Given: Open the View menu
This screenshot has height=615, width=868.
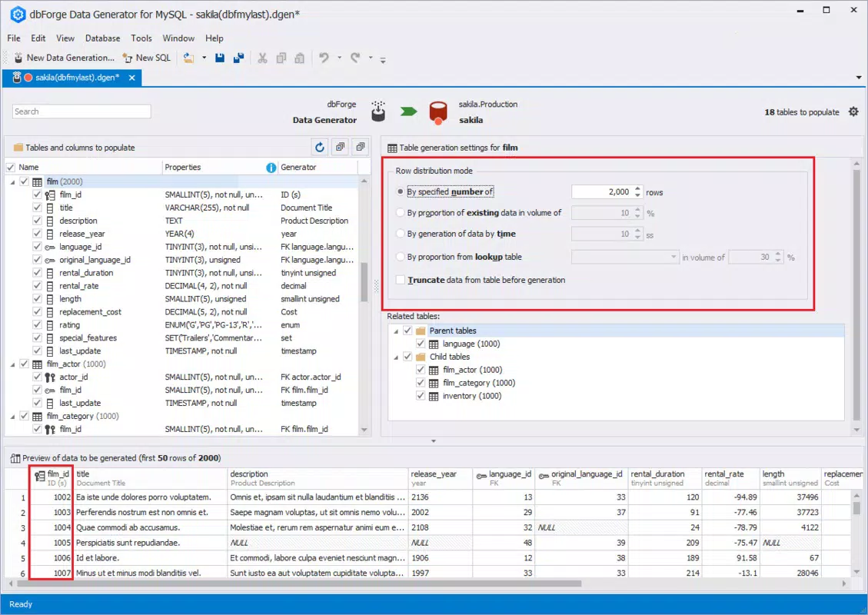Looking at the screenshot, I should pos(65,38).
